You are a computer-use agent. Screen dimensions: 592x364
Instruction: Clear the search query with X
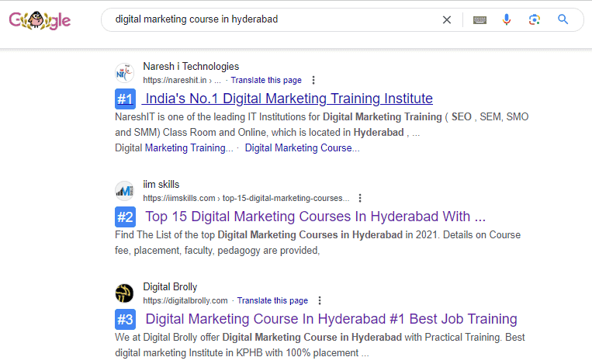[x=447, y=20]
